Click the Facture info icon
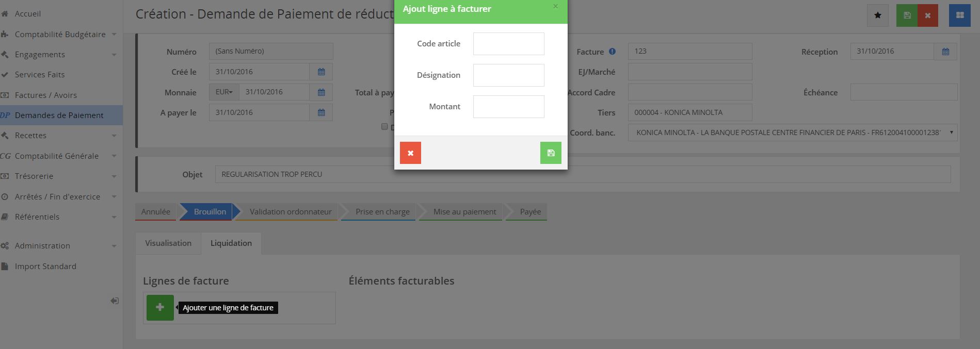 coord(612,52)
